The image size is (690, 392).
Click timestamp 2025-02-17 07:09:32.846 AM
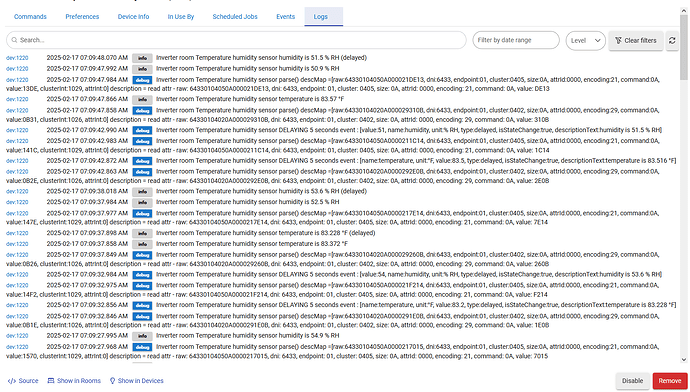pyautogui.click(x=87, y=316)
